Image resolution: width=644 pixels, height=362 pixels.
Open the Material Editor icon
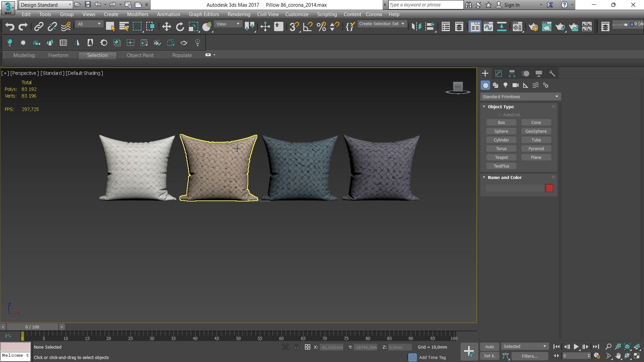[x=517, y=27]
